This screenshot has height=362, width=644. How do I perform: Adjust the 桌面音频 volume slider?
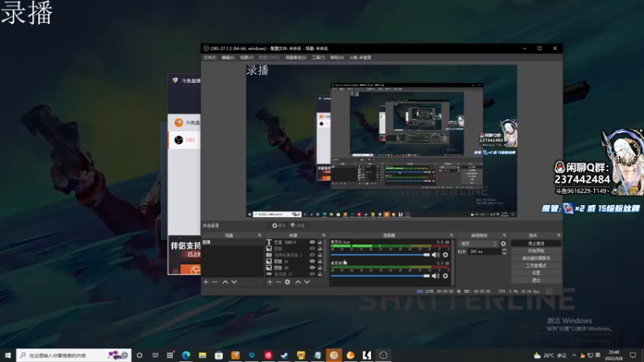pos(380,276)
